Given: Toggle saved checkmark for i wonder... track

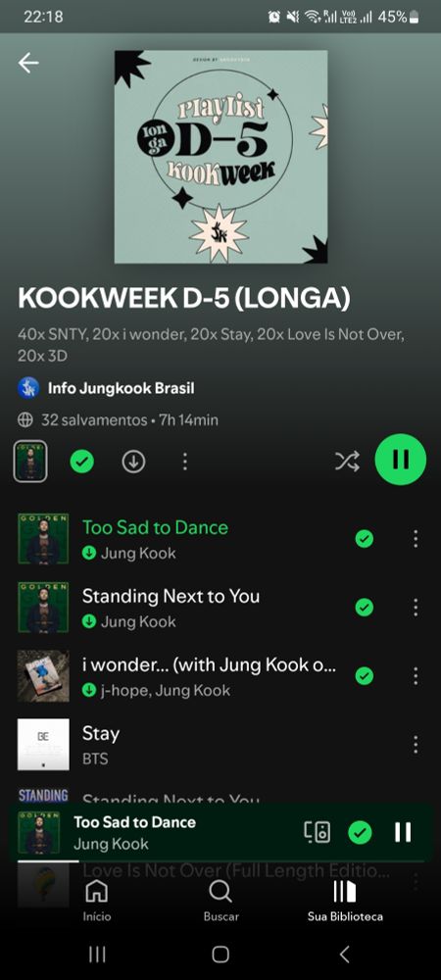Looking at the screenshot, I should point(365,675).
